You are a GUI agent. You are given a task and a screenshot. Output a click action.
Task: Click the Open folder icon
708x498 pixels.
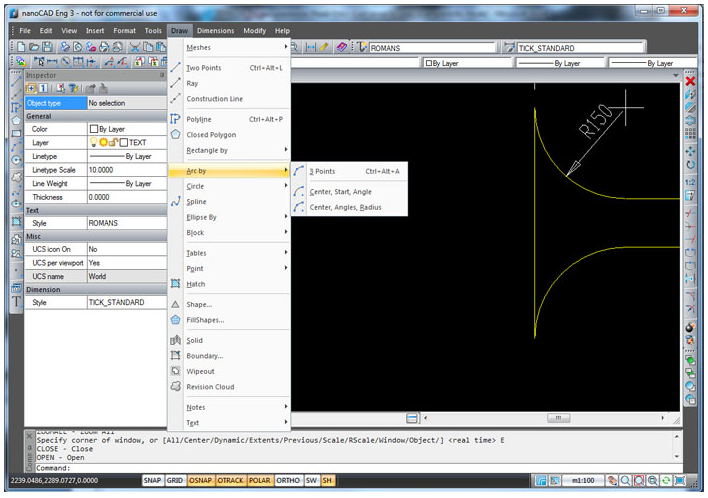pos(34,47)
